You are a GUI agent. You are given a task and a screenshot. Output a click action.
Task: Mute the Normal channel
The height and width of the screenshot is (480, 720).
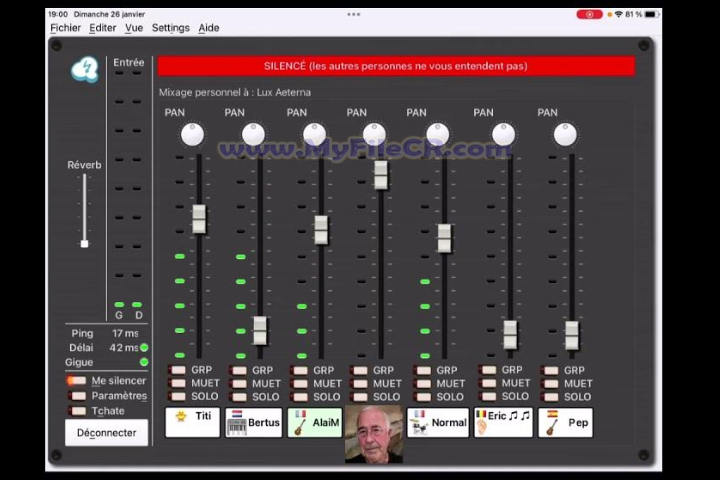tap(423, 384)
